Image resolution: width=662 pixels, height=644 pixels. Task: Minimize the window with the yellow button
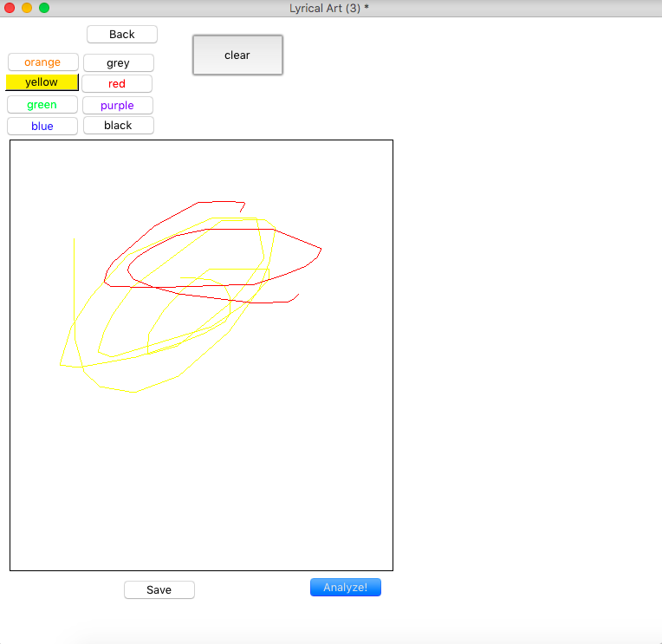(27, 8)
